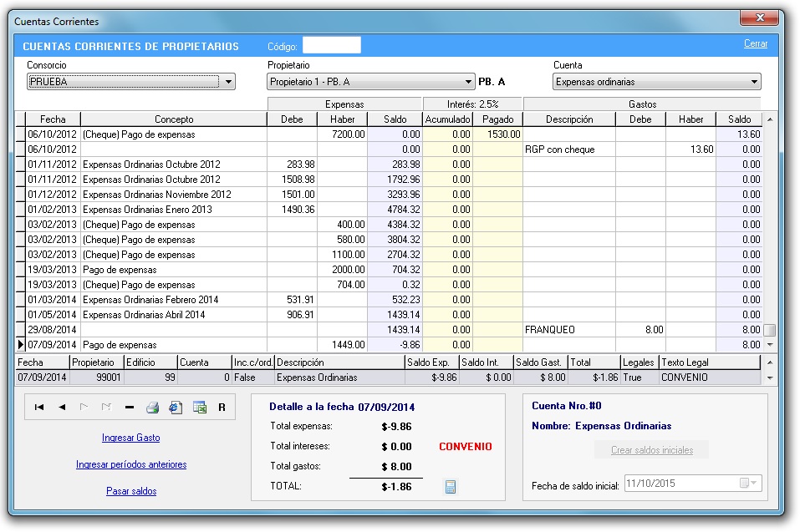Open the Propietario dropdown list
Viewport: 800px width, 532px height.
point(468,82)
